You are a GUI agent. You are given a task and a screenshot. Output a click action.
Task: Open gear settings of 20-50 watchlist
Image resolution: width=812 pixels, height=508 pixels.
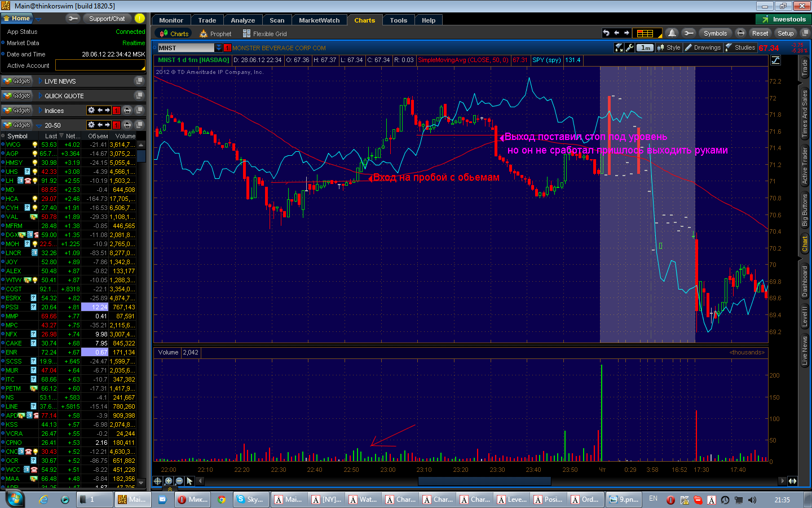91,125
